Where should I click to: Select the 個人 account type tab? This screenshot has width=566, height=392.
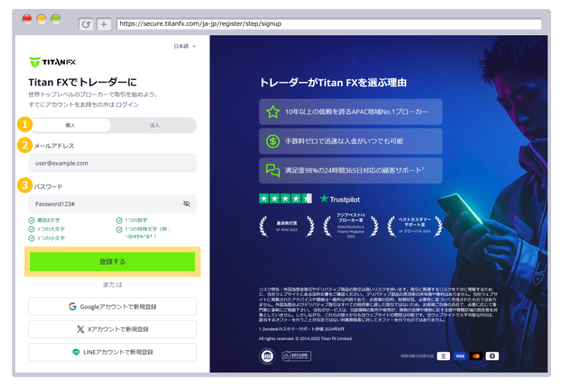70,125
